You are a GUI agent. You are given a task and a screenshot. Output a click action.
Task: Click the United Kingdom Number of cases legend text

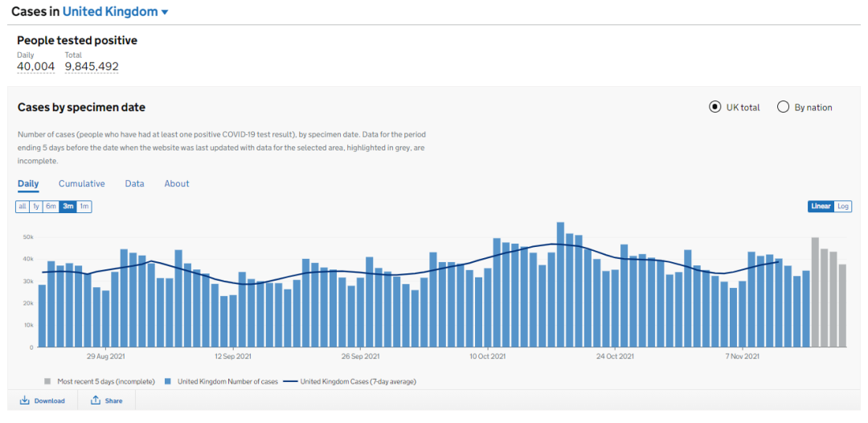[226, 381]
